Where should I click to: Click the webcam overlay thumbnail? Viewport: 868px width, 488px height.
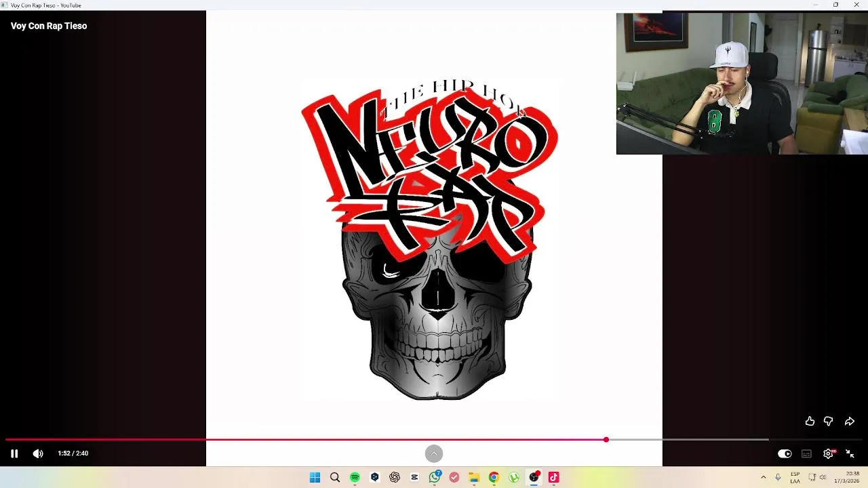(742, 83)
